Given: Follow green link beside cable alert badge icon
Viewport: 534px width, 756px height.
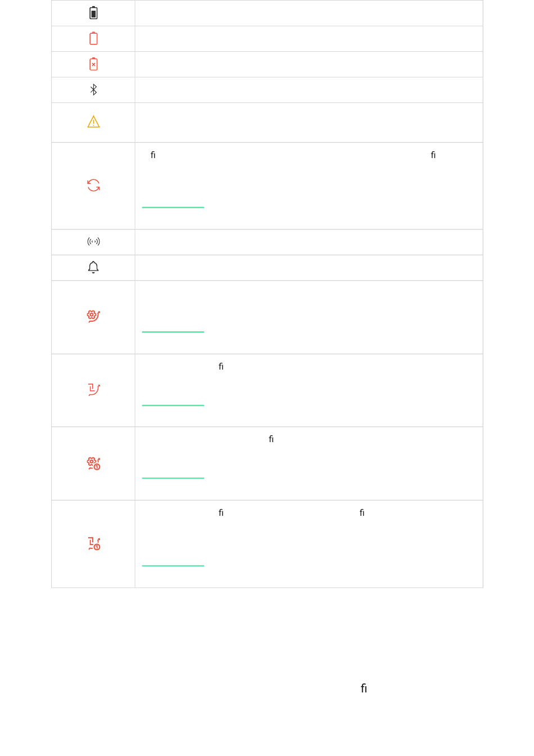Looking at the screenshot, I should (173, 566).
